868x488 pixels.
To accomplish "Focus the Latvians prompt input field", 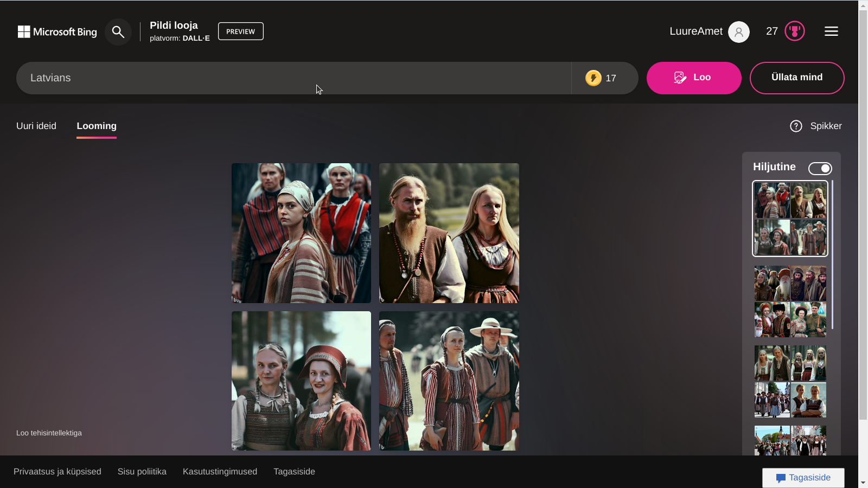I will coord(293,78).
